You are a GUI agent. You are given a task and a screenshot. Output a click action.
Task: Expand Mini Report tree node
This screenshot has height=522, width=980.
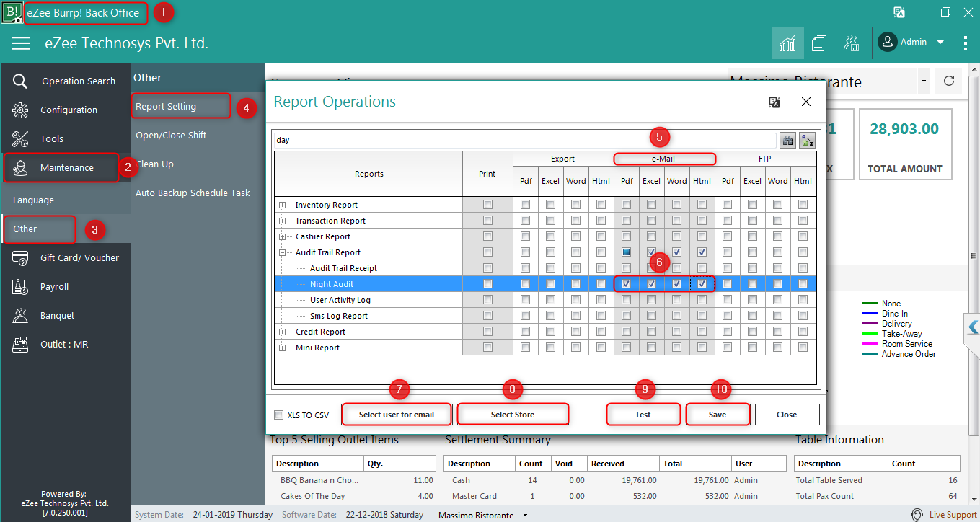point(283,348)
